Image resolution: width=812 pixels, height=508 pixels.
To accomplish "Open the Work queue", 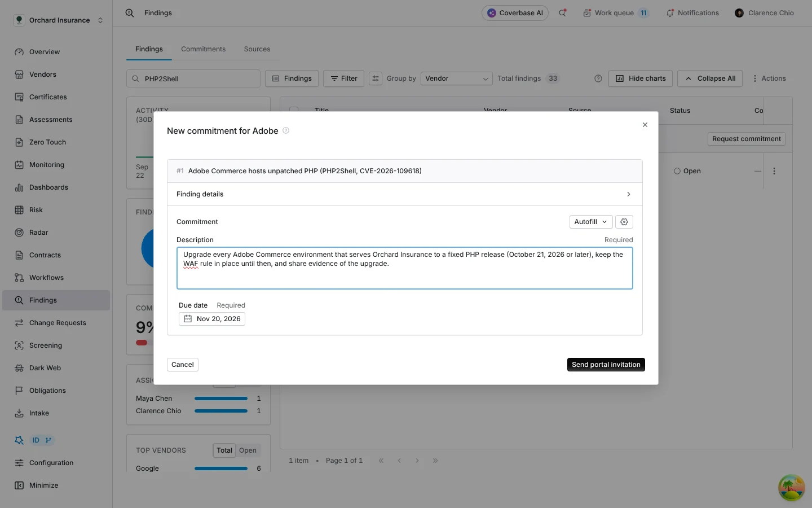I will [x=616, y=13].
